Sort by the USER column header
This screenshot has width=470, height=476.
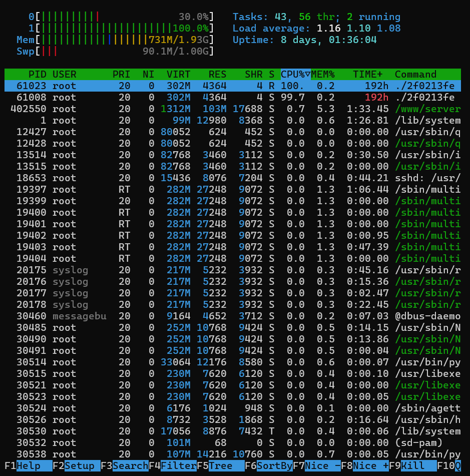point(65,74)
